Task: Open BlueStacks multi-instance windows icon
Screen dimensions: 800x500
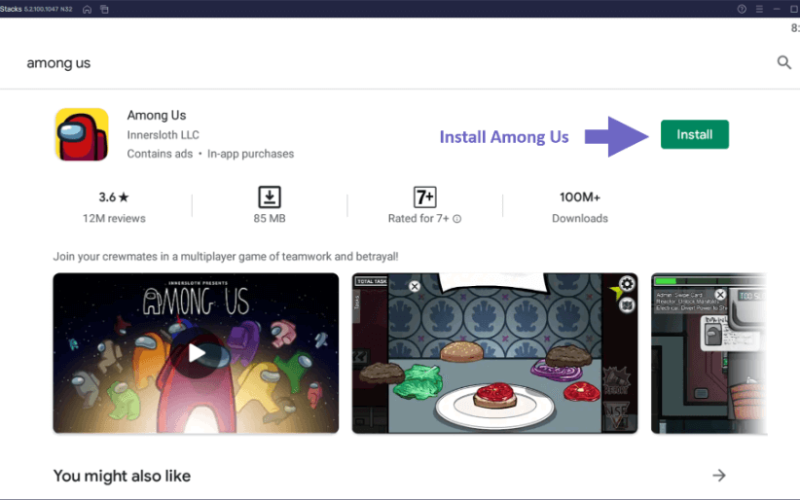Action: click(105, 9)
